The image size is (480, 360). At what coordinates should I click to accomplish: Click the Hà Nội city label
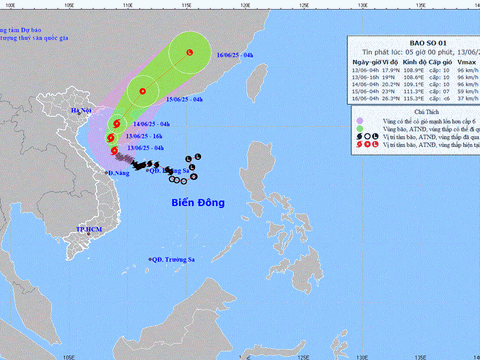81,110
